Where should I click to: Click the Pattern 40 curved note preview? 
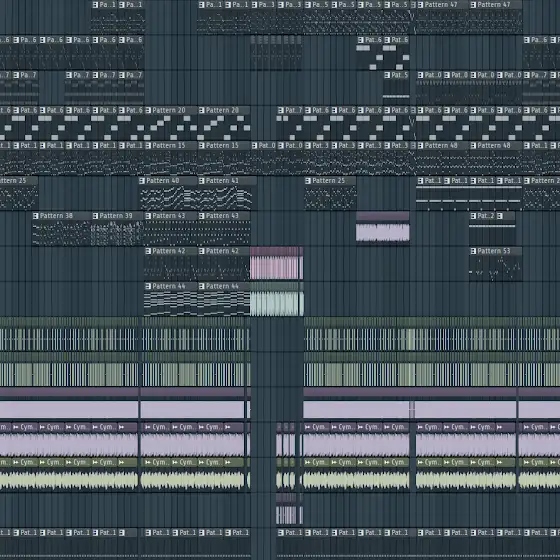click(x=168, y=198)
